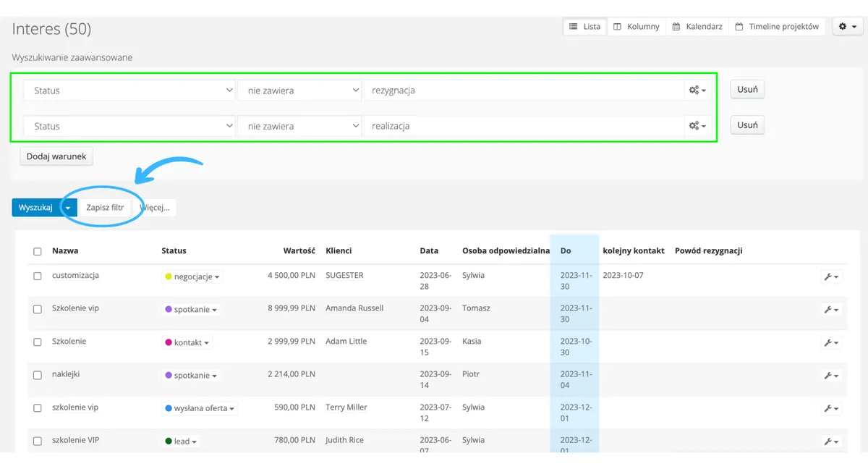Open wrench actions for Szkolenie vip row
This screenshot has width=868, height=469.
pyautogui.click(x=831, y=310)
